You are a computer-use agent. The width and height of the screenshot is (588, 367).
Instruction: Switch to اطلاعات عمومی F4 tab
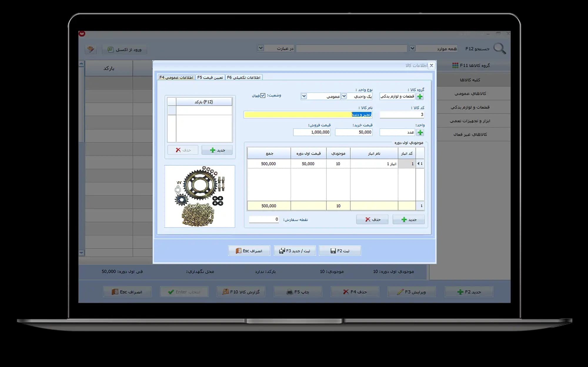click(176, 77)
